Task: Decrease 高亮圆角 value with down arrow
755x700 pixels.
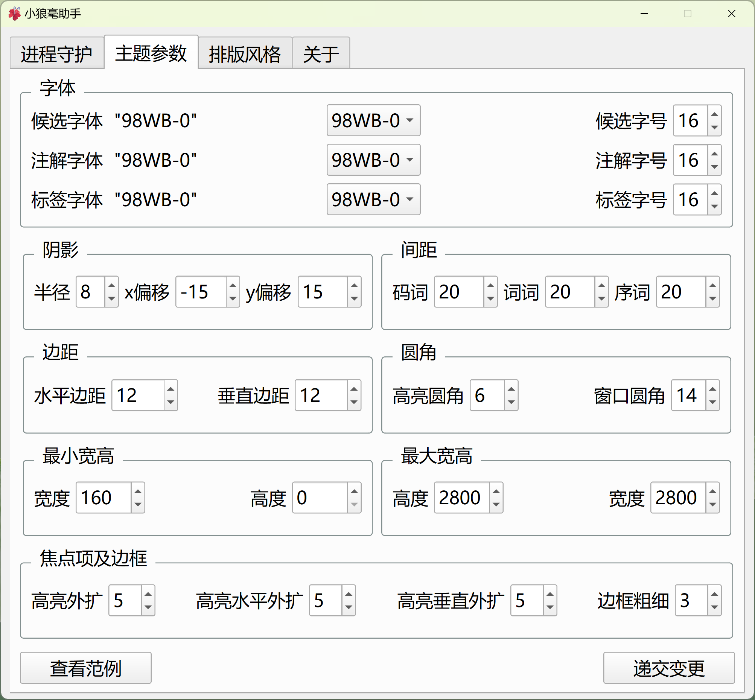Action: [x=511, y=402]
